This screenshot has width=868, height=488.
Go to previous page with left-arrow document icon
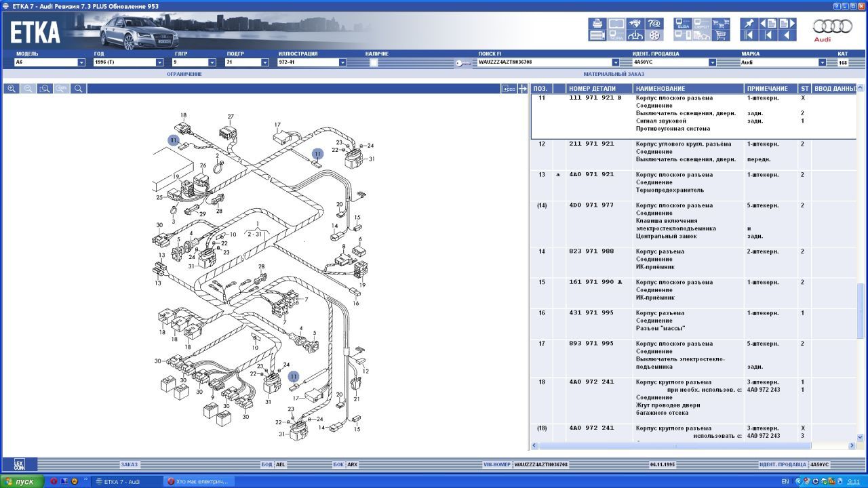coord(768,24)
